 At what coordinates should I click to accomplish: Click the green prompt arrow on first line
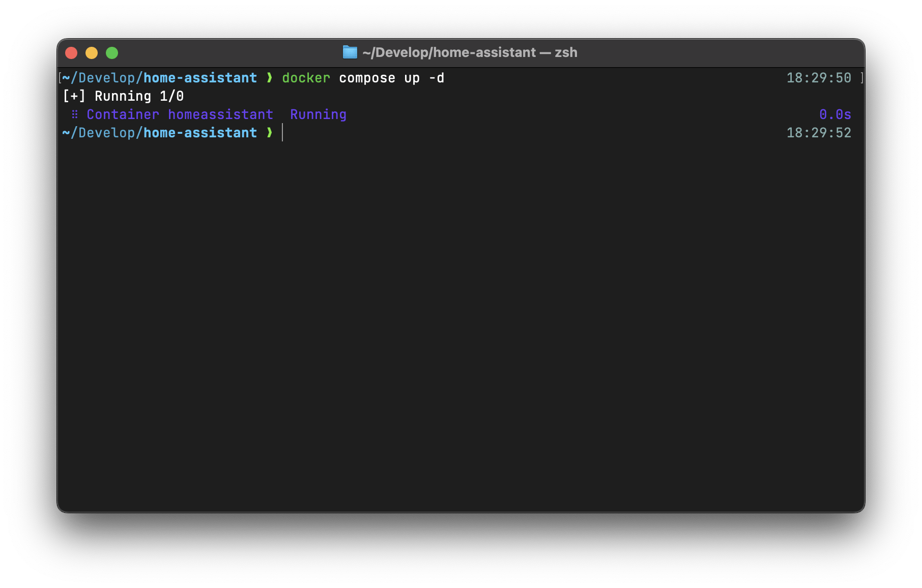(270, 78)
